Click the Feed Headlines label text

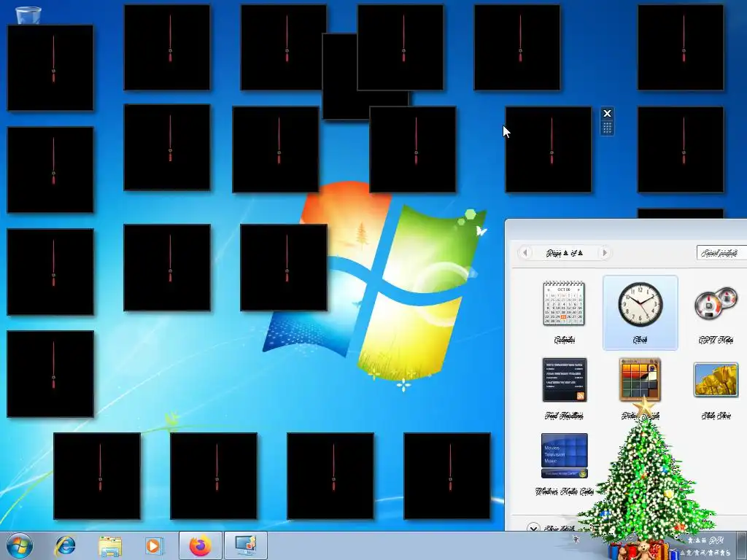pyautogui.click(x=564, y=415)
